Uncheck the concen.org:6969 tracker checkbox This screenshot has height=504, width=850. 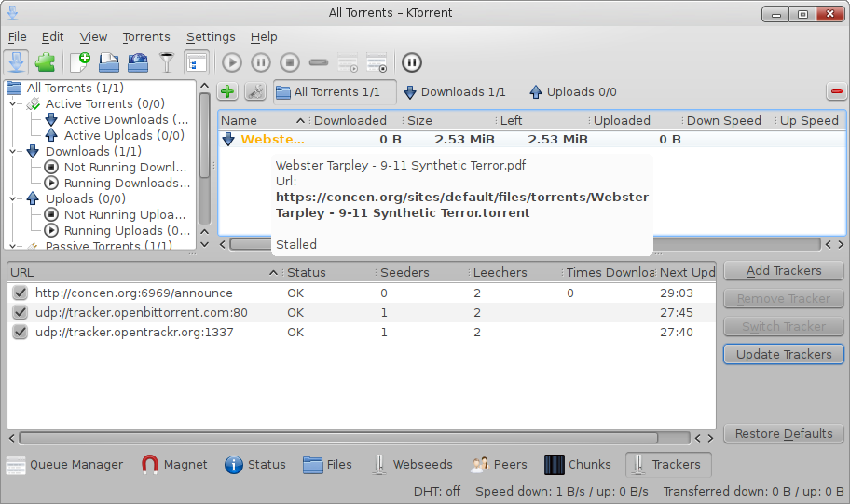pos(21,293)
